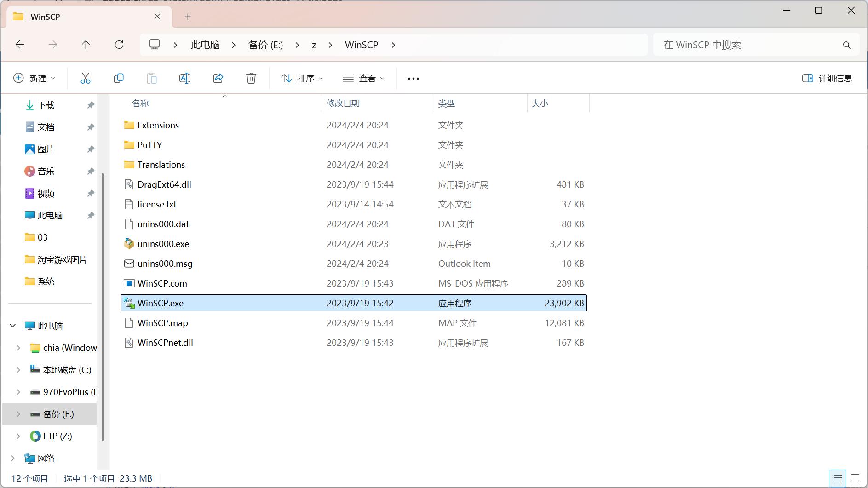Image resolution: width=868 pixels, height=488 pixels.
Task: Open 音乐 in quick access
Action: (46, 172)
